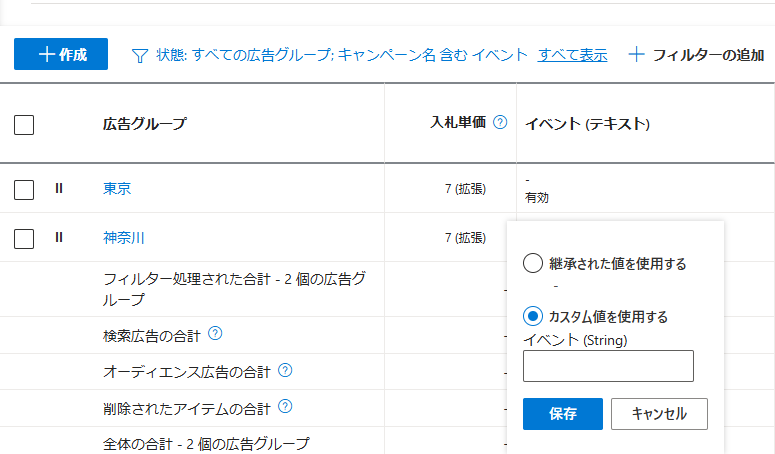Click the 作成 create button
This screenshot has height=454, width=775.
[61, 54]
